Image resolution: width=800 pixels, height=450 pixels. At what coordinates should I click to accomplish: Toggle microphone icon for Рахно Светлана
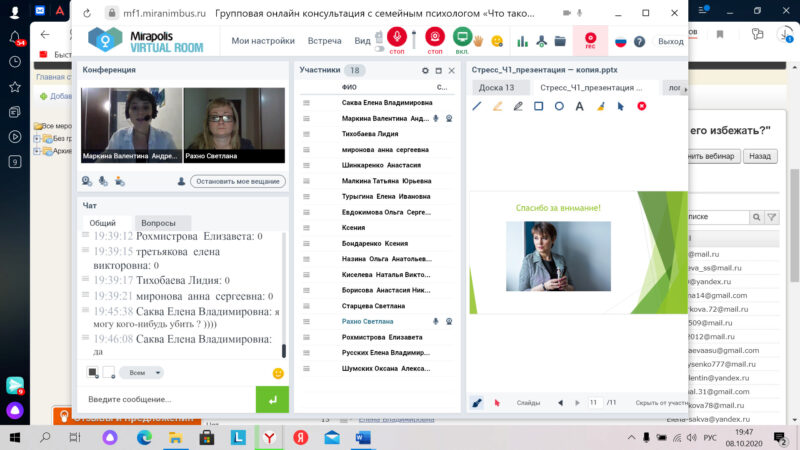(436, 321)
